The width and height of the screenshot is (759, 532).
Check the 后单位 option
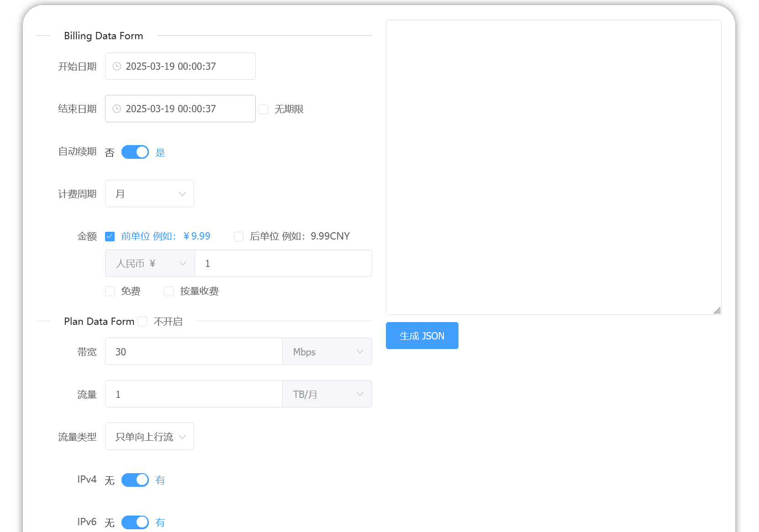coord(238,236)
